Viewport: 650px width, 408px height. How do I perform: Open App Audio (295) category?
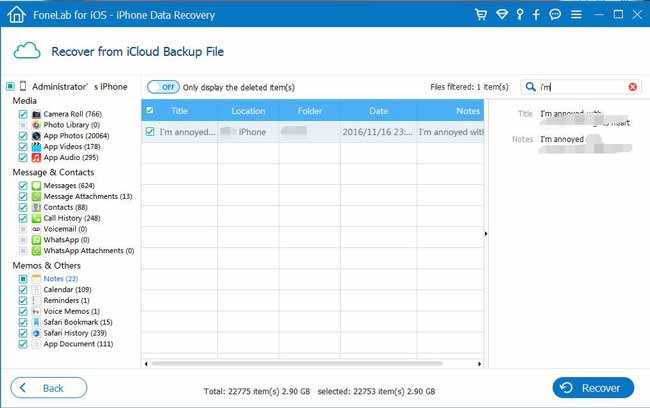[x=71, y=158]
